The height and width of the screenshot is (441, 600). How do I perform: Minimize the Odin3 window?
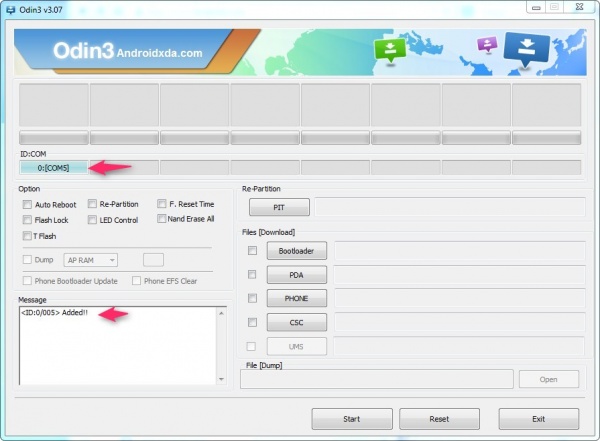pos(536,7)
